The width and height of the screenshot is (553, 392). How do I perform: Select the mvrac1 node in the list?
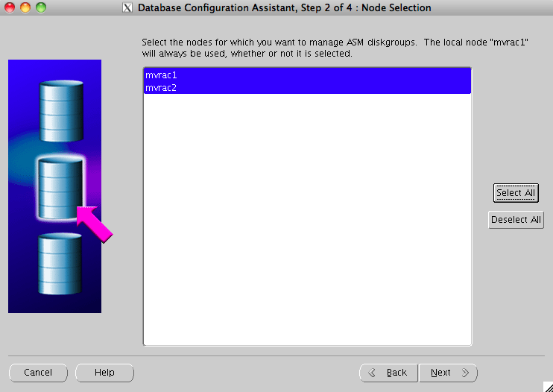[307, 75]
